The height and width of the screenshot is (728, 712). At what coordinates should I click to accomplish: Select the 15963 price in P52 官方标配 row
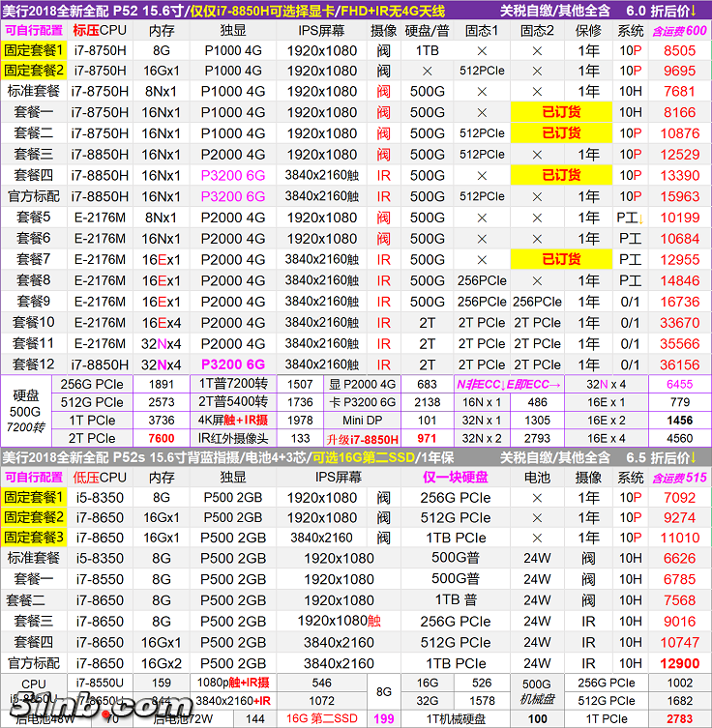679,196
